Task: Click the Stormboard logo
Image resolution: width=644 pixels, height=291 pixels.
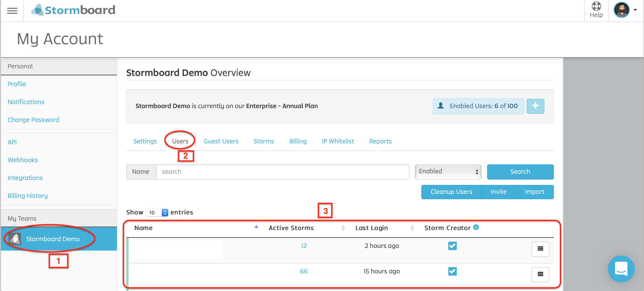Action: click(x=73, y=10)
